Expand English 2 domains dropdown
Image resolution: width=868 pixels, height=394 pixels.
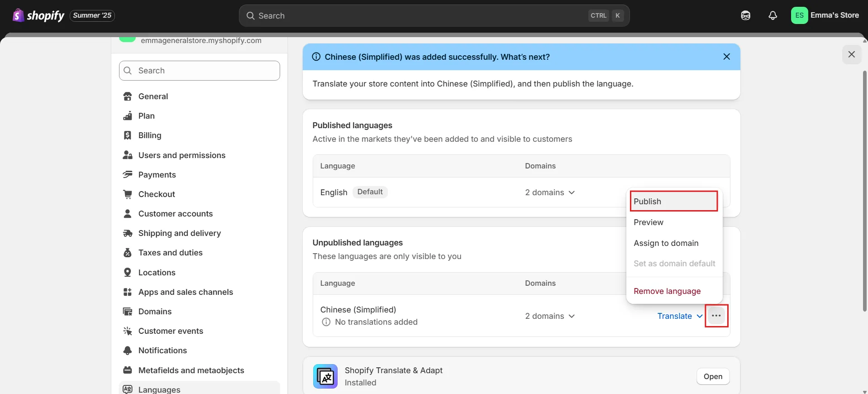(550, 192)
